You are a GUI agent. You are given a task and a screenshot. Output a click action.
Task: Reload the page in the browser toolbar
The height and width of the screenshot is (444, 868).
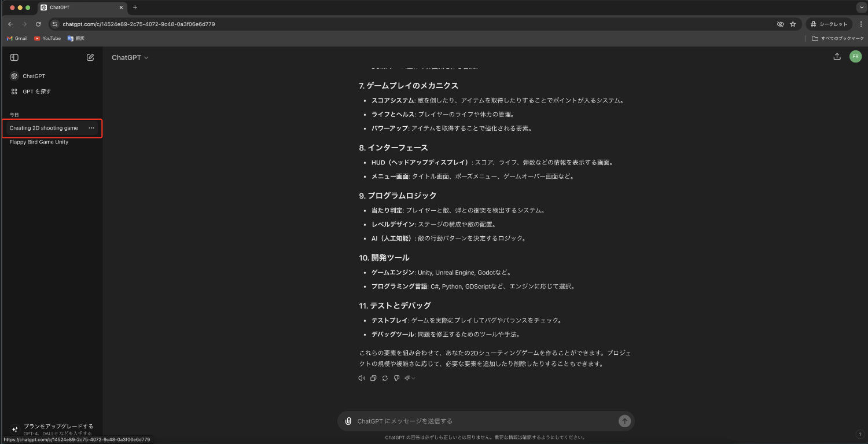pyautogui.click(x=38, y=24)
